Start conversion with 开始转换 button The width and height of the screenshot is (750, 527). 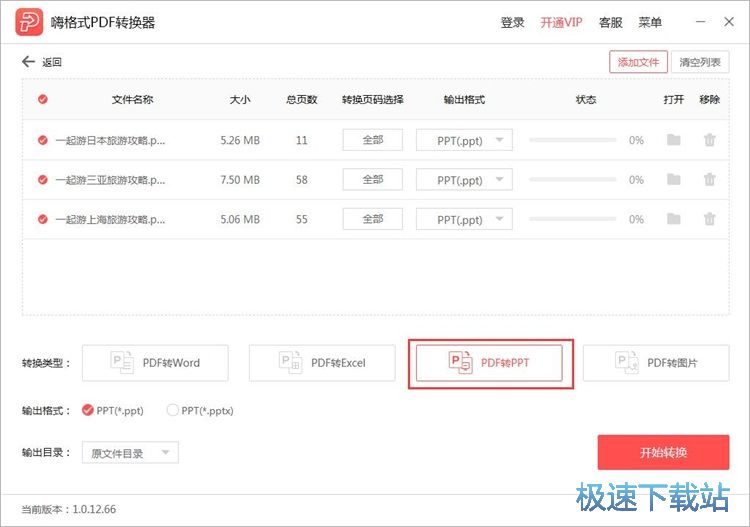pyautogui.click(x=663, y=452)
